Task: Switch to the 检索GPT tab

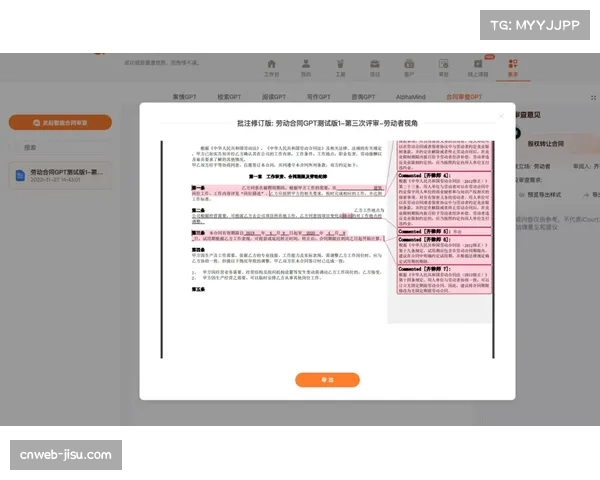Action: [x=229, y=97]
